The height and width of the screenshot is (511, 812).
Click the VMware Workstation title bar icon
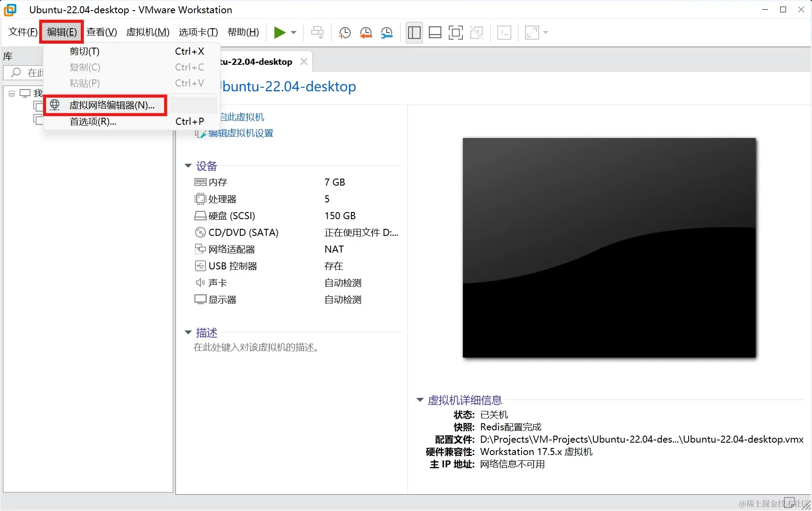(x=10, y=10)
